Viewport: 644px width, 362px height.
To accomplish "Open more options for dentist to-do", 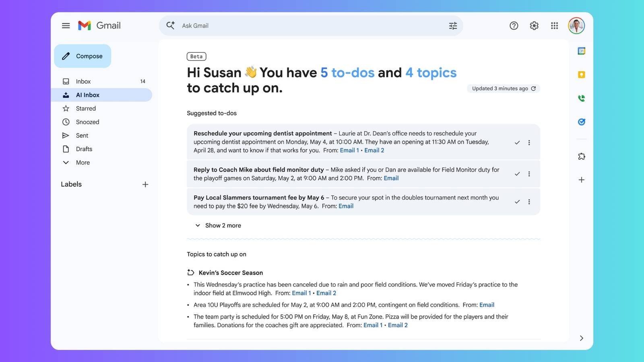I will coord(529,142).
